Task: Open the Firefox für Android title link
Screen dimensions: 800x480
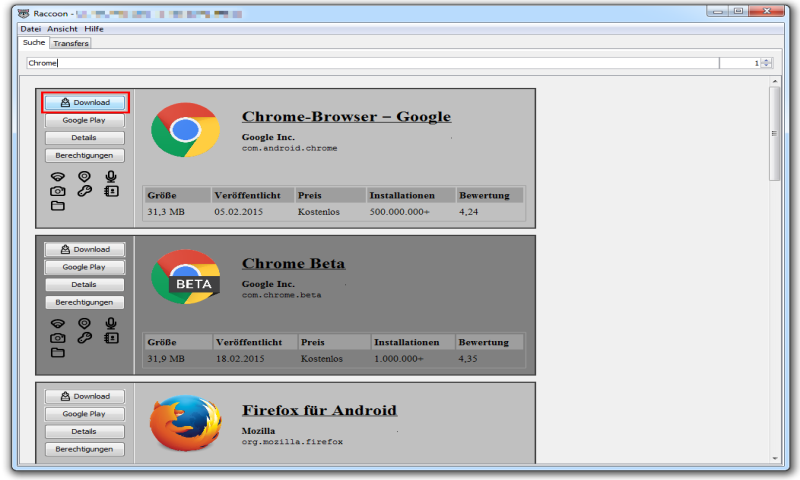Action: 319,410
